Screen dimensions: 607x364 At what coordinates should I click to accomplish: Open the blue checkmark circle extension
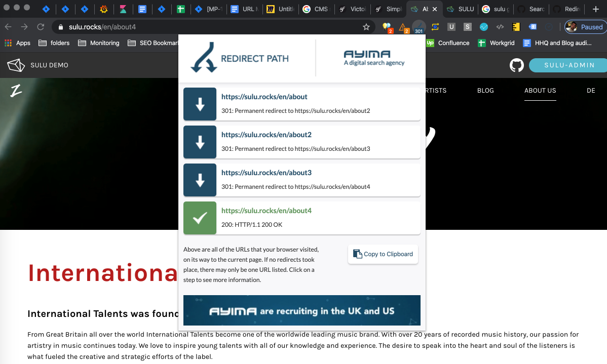coord(483,27)
